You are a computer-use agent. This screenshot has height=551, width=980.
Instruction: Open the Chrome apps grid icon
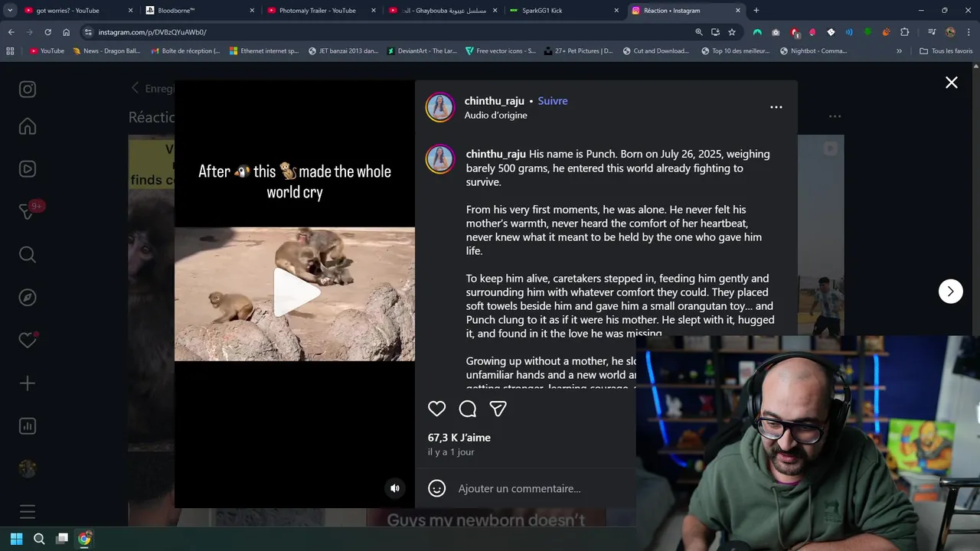[10, 51]
